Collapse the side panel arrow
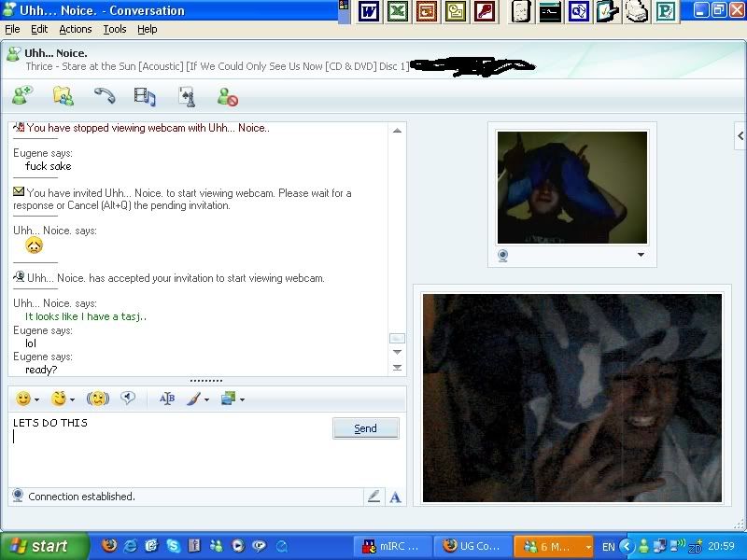 coord(740,135)
